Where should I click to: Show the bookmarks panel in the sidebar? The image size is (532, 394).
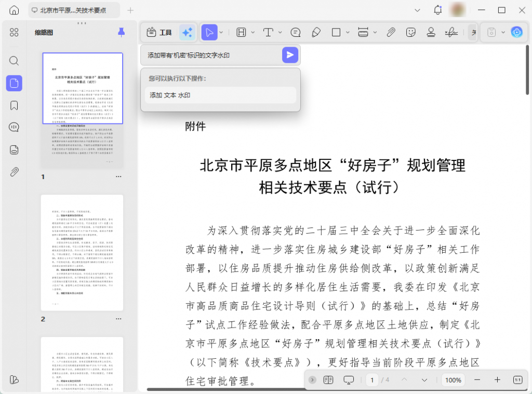[x=14, y=105]
